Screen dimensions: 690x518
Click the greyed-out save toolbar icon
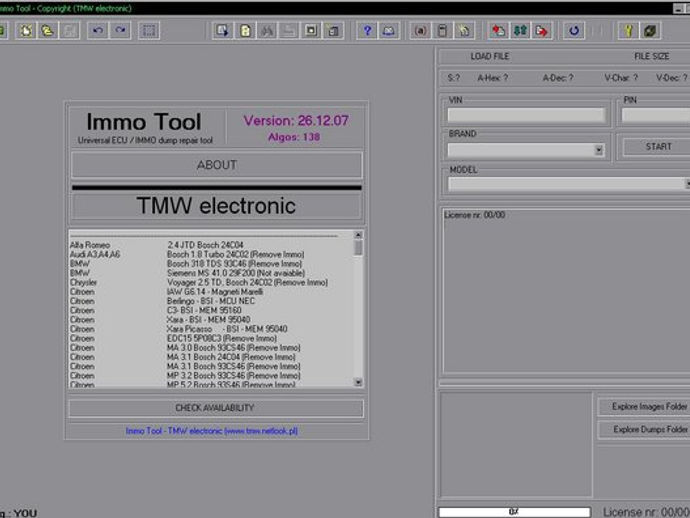69,31
